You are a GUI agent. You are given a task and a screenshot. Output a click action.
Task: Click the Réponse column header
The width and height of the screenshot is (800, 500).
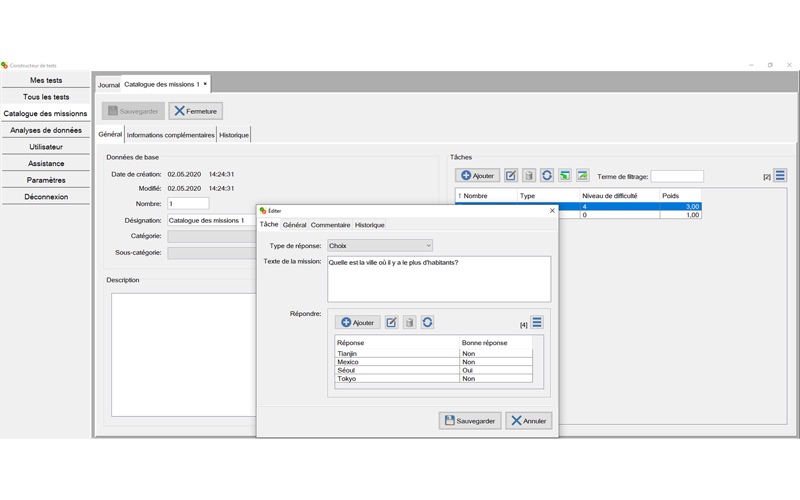[x=397, y=342]
